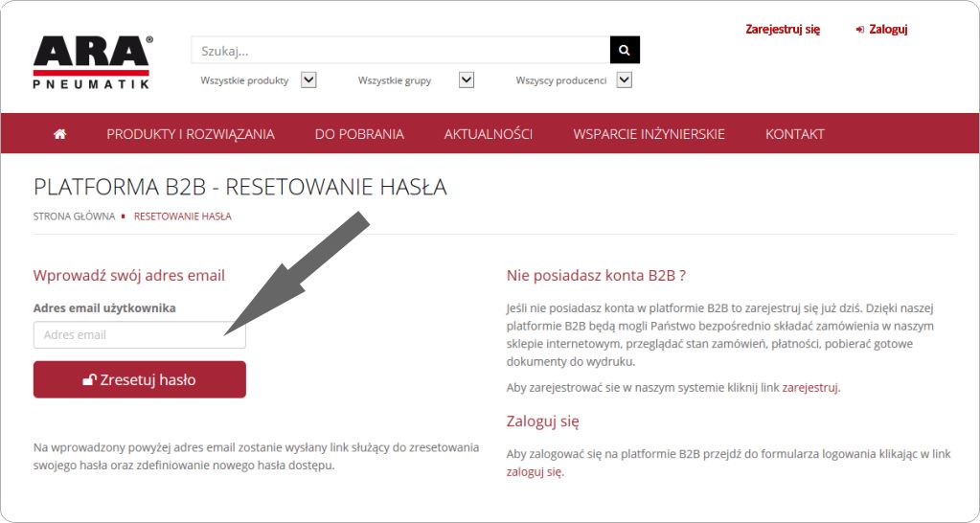Click the Strona Główna breadcrumb

(x=75, y=216)
